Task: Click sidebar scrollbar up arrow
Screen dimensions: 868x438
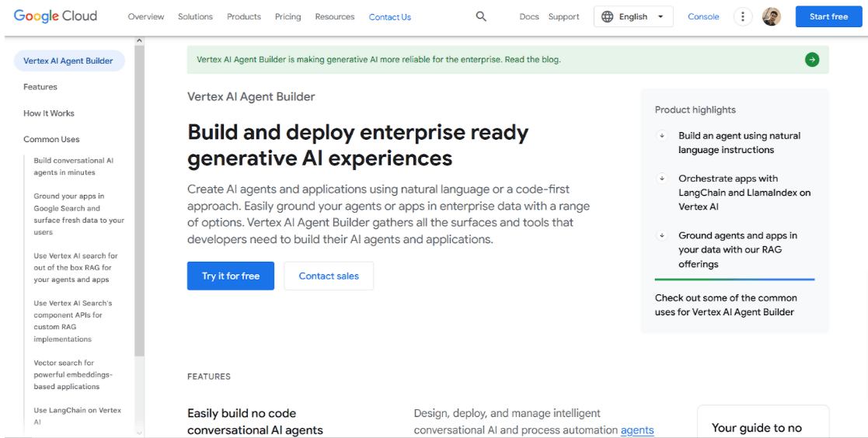Action: click(x=140, y=41)
